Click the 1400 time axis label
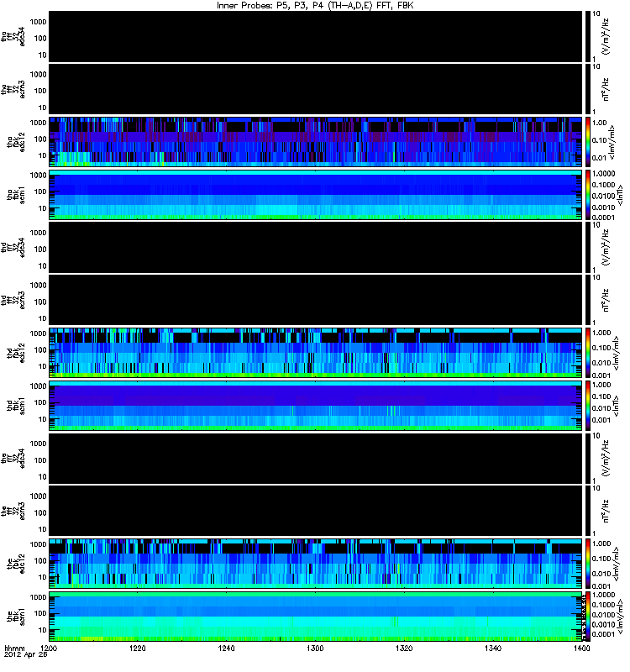 (x=581, y=648)
